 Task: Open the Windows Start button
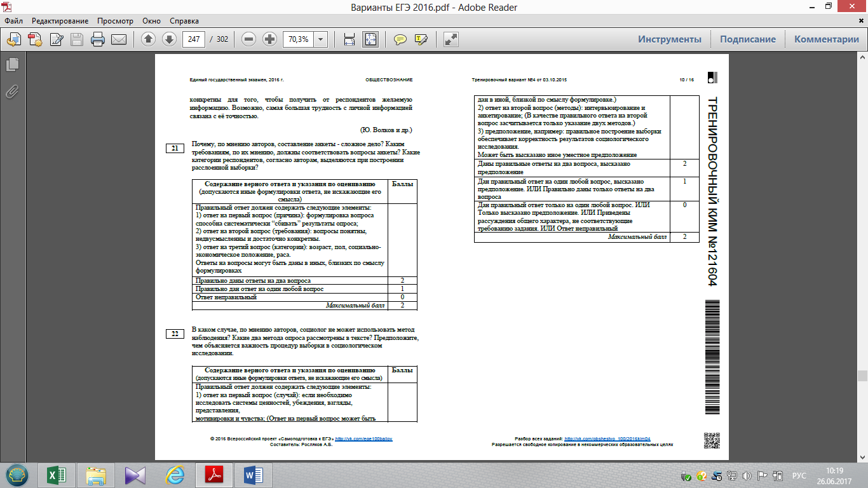[x=17, y=475]
